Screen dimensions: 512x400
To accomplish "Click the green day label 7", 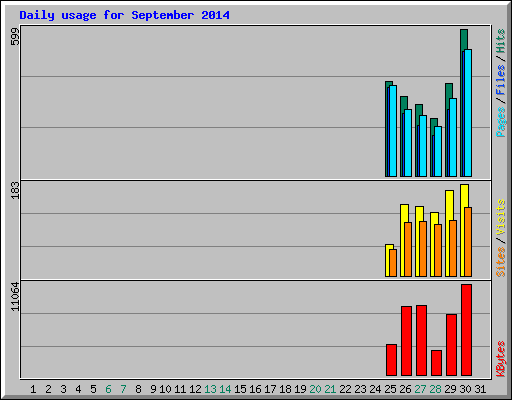I will (123, 389).
